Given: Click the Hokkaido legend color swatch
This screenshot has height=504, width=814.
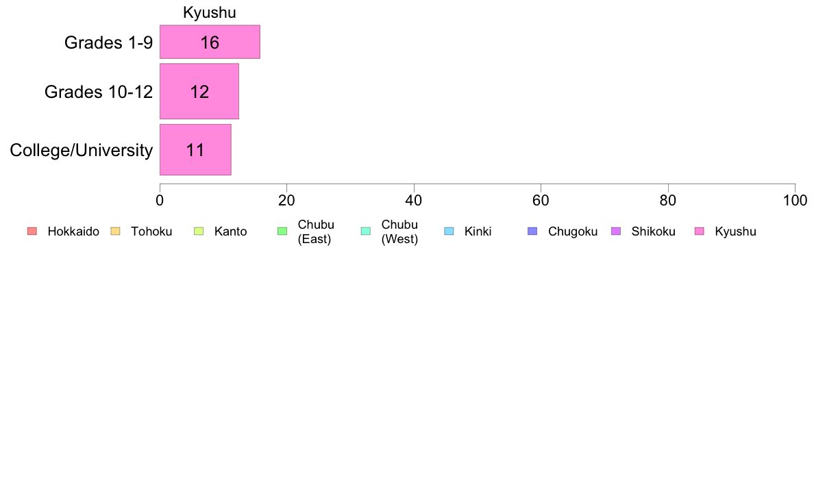Looking at the screenshot, I should pos(32,231).
